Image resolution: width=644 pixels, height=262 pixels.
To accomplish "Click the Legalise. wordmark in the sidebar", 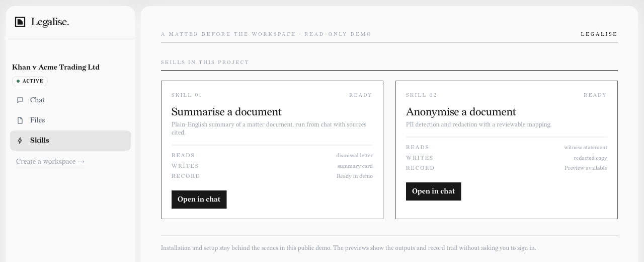I will (x=50, y=22).
